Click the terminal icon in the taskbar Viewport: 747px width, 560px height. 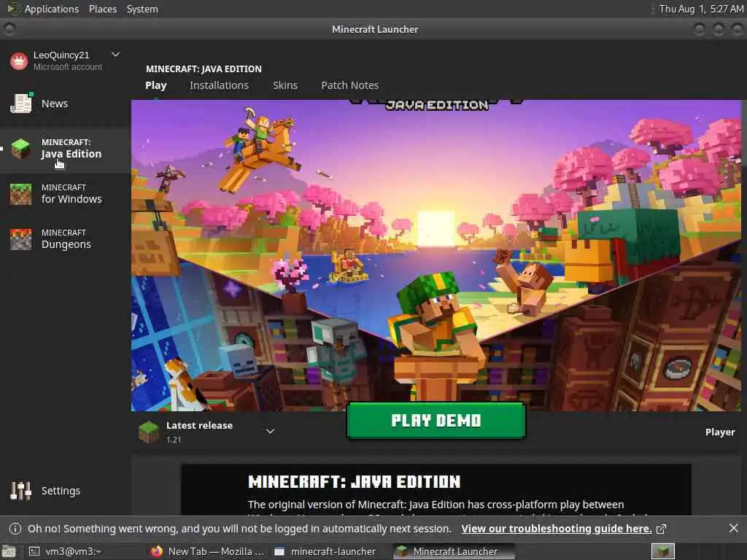tap(34, 551)
